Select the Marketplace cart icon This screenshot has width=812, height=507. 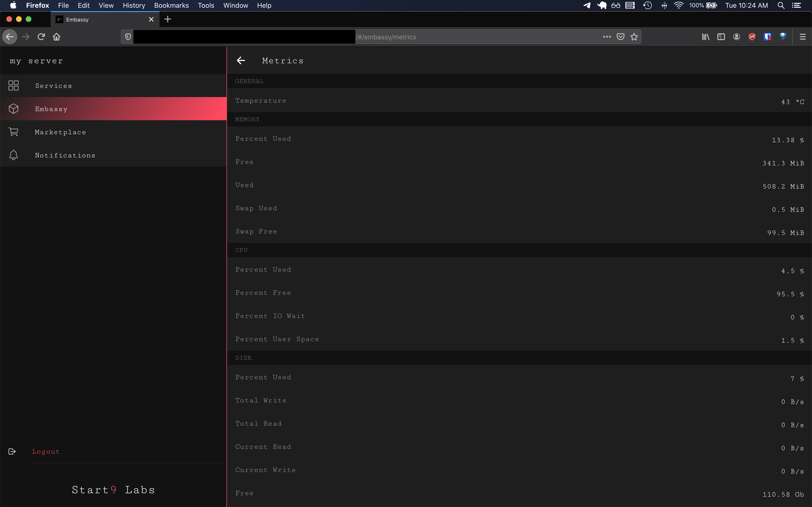pos(14,132)
